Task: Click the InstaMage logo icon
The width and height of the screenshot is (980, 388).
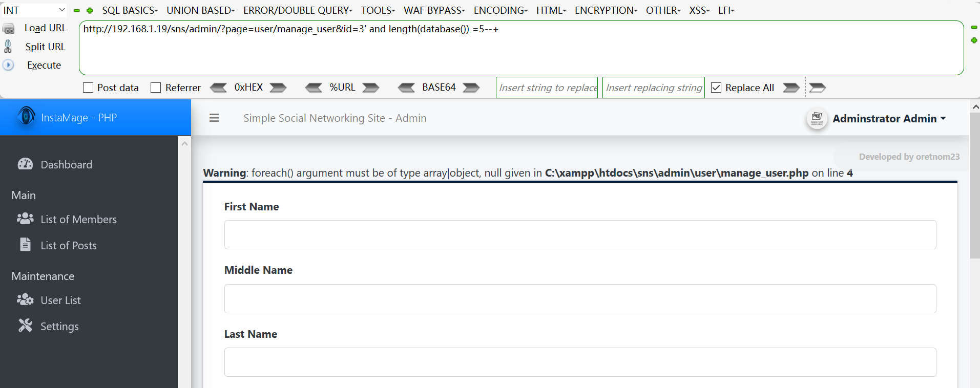Action: click(26, 116)
